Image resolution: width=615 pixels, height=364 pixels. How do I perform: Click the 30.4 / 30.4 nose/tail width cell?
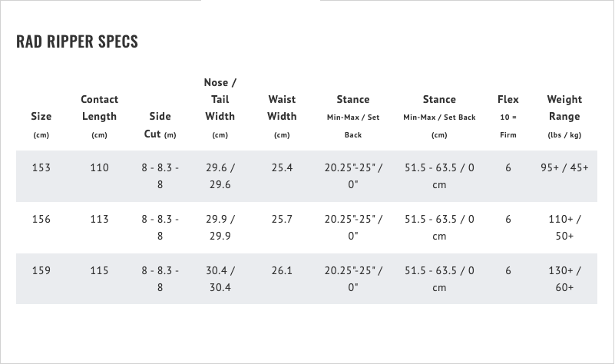[x=220, y=279]
